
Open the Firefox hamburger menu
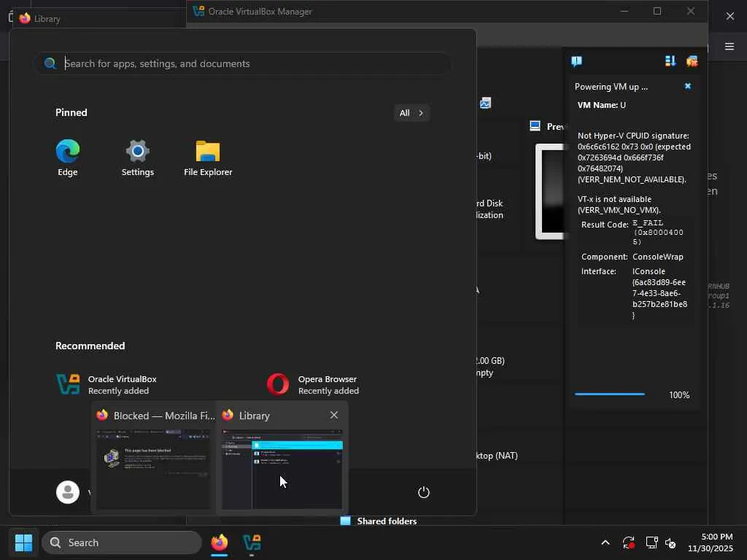729,46
